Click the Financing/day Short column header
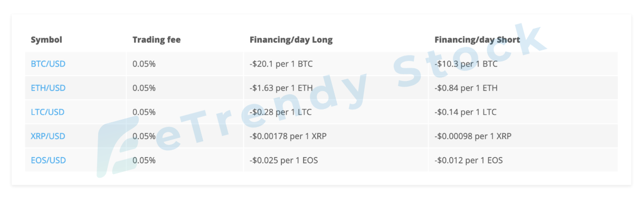The image size is (644, 201). (x=477, y=40)
